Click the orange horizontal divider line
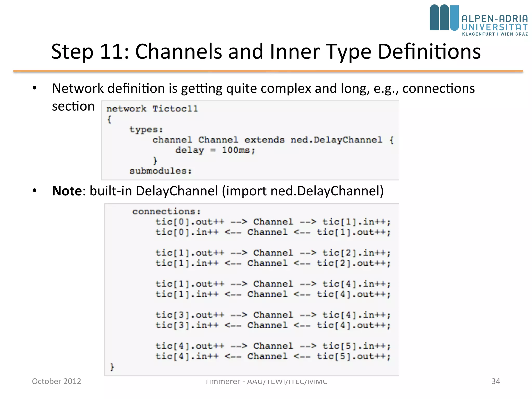 [x=268, y=71]
